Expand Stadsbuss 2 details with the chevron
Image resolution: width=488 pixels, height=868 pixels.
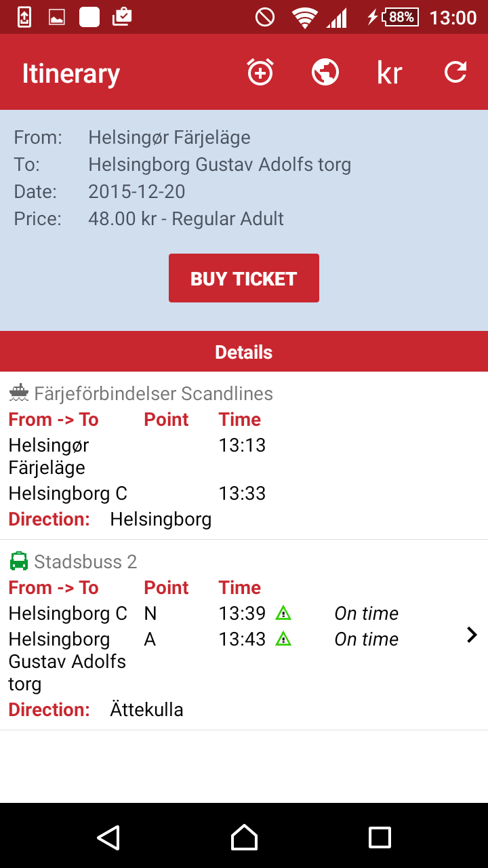point(472,635)
